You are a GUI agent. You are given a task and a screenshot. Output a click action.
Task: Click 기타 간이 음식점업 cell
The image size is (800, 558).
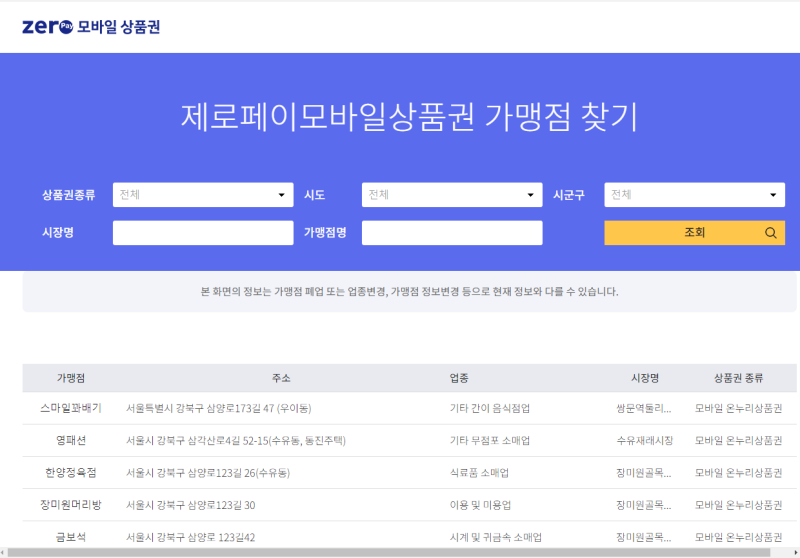click(490, 408)
